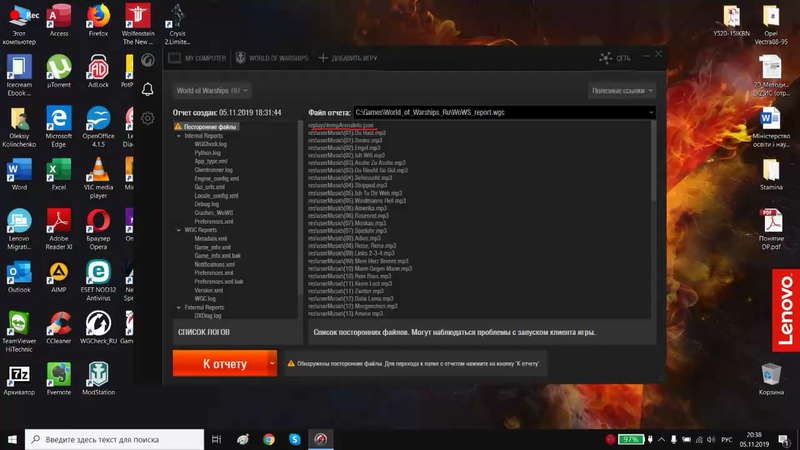Select the res\userMusic\(01).Du Hast.mp3 entry
The image size is (800, 450).
coord(347,133)
